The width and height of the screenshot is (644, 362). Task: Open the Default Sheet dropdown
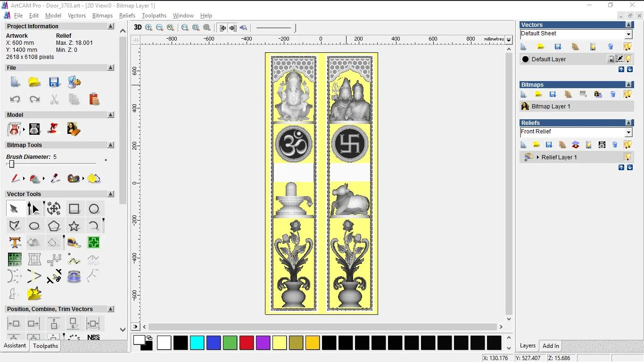(628, 34)
